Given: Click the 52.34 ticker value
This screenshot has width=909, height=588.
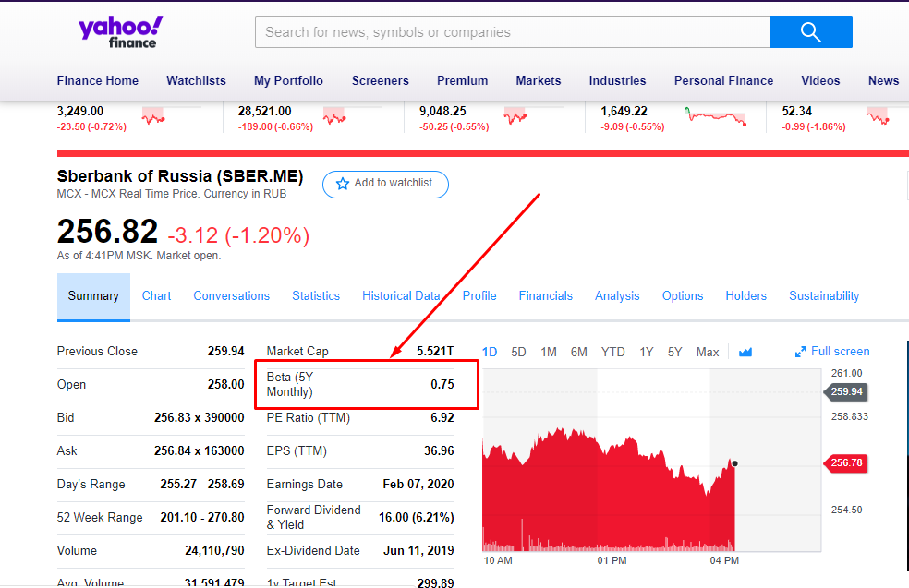Looking at the screenshot, I should [x=796, y=111].
